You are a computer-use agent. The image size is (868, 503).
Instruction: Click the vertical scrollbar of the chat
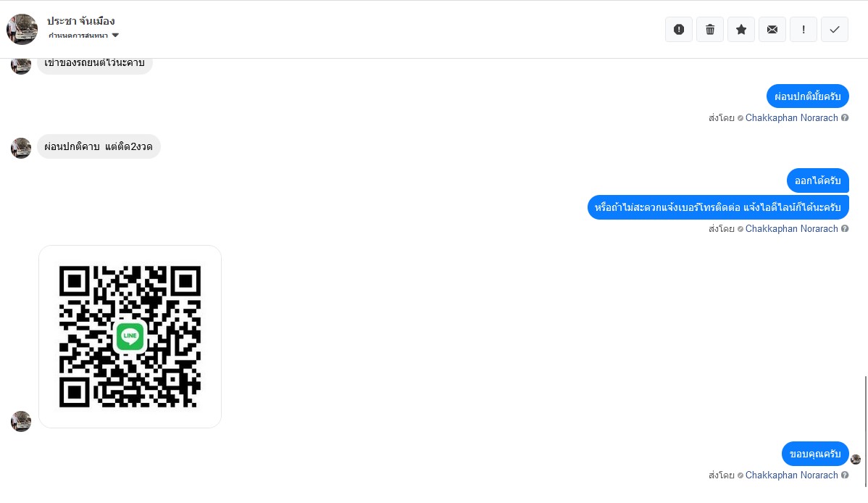coord(865,431)
